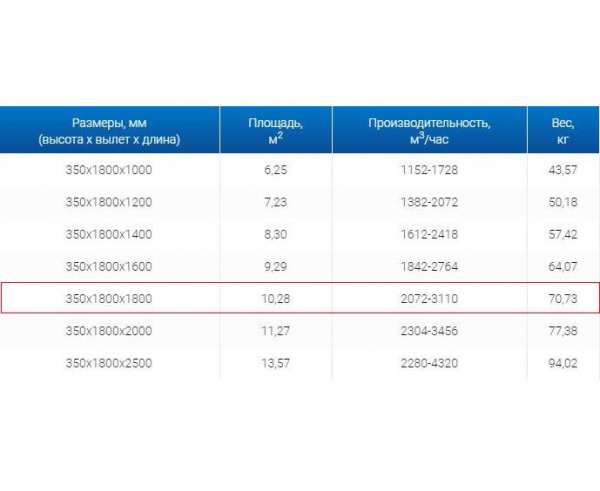Click the weight value 43,57

coord(563,170)
